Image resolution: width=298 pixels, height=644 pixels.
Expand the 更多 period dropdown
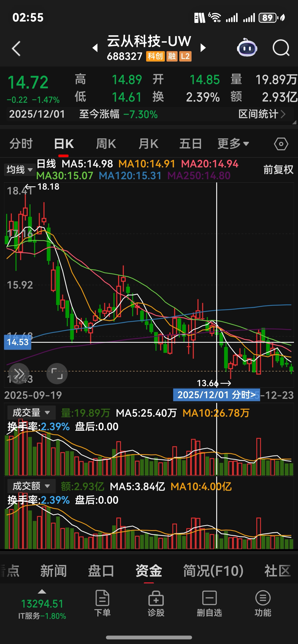pos(233,144)
